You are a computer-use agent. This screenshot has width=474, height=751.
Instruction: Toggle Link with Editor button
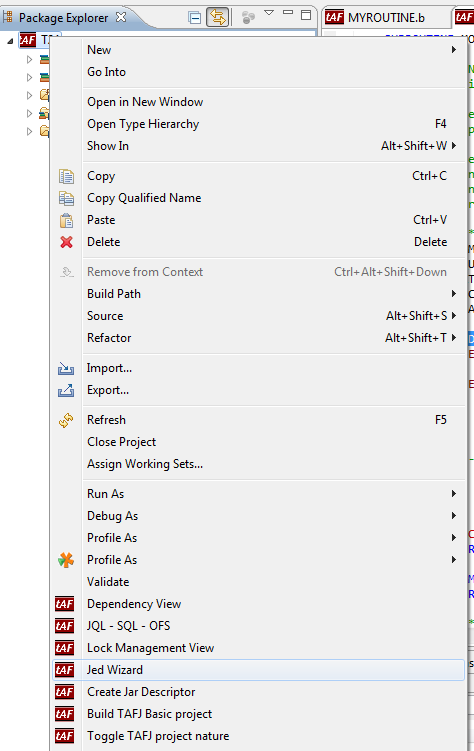click(217, 18)
